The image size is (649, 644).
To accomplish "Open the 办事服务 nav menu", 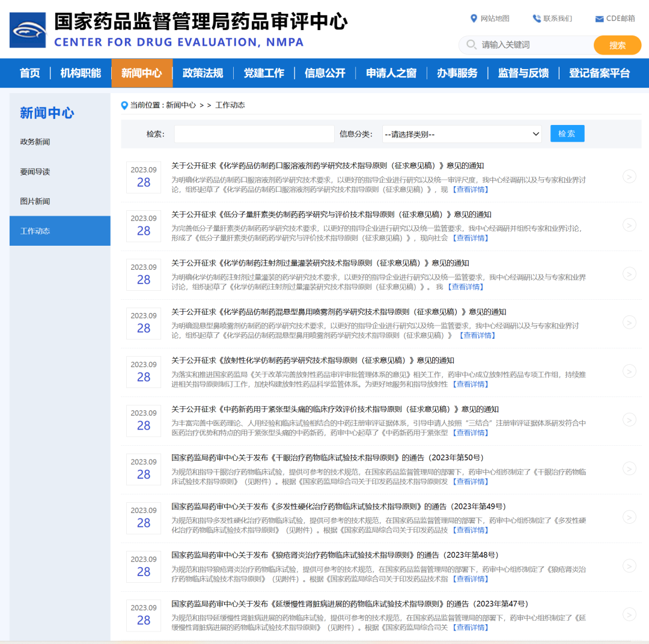I will 457,73.
